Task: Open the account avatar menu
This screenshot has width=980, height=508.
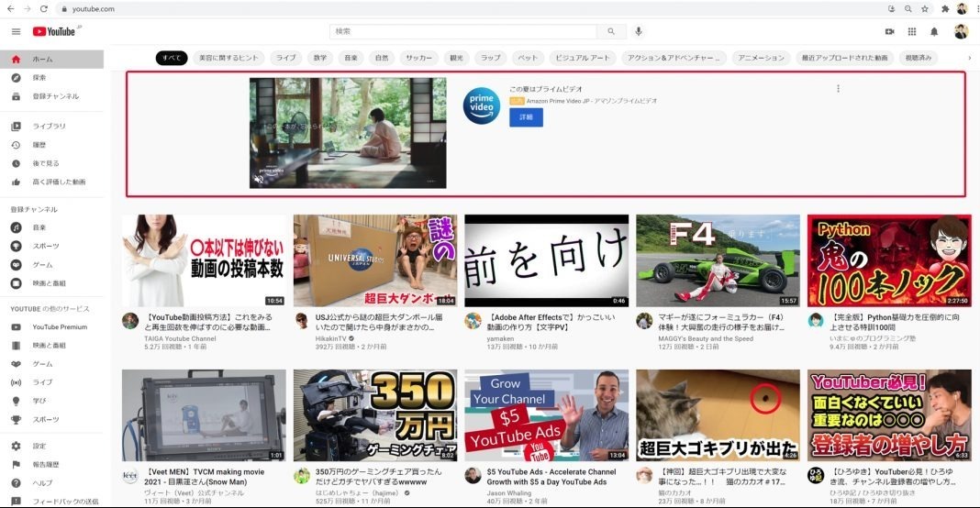Action: tap(961, 31)
